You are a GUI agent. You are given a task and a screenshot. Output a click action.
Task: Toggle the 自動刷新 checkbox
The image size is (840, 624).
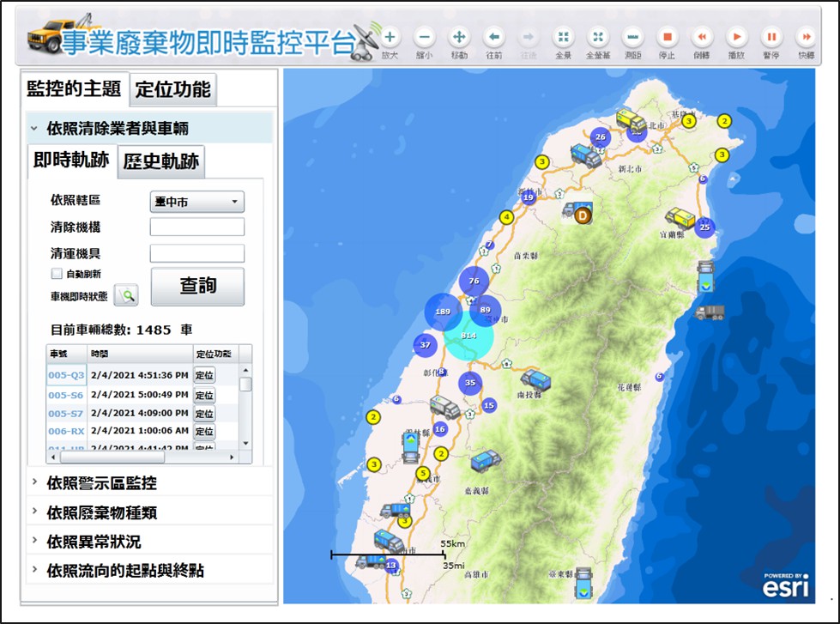(x=57, y=274)
